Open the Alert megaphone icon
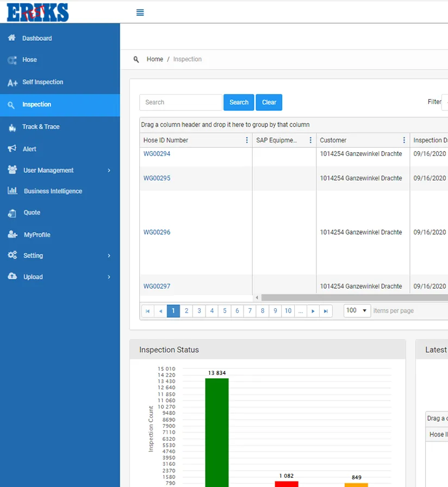The height and width of the screenshot is (487, 448). [x=12, y=148]
